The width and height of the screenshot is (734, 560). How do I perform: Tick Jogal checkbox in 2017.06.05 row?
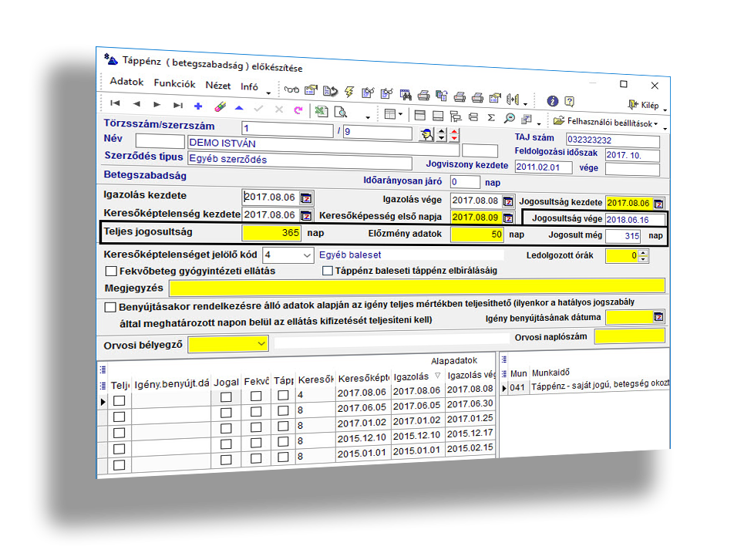coord(226,413)
